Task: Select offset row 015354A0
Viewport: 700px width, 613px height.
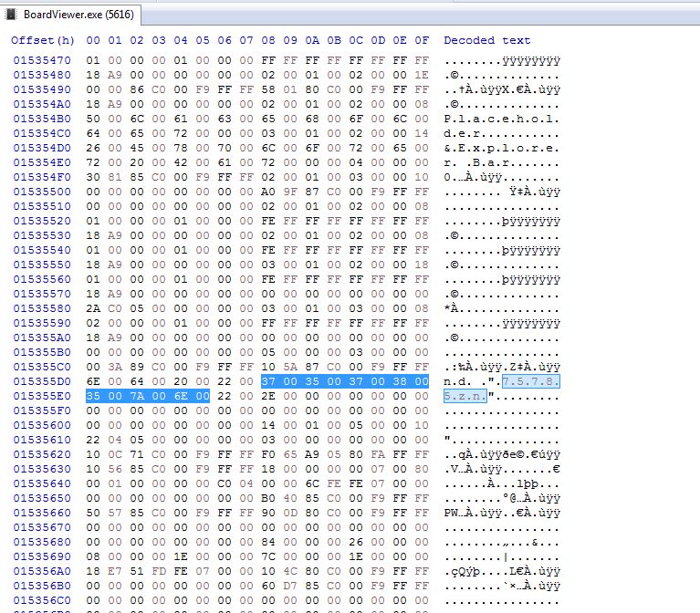Action: (x=42, y=104)
